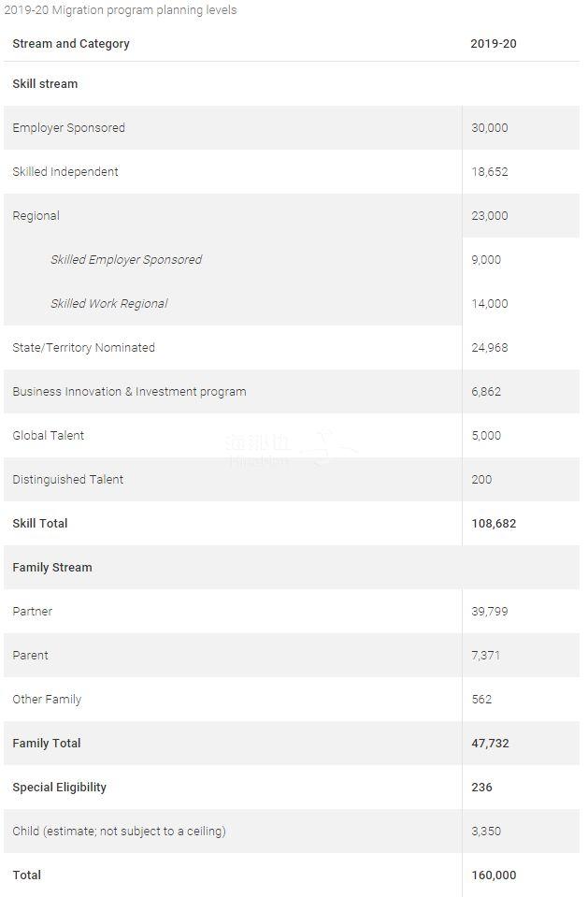
Task: Click the State/Territory Nominated row
Action: 83,348
